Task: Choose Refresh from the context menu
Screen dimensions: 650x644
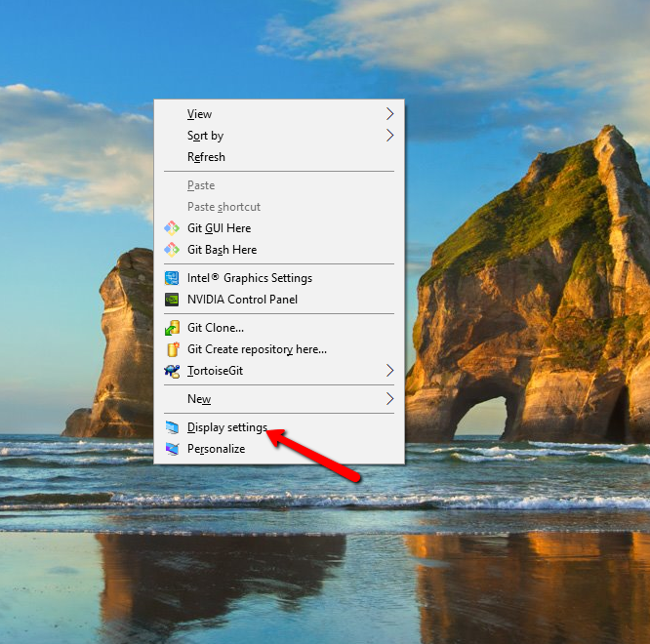Action: tap(206, 157)
